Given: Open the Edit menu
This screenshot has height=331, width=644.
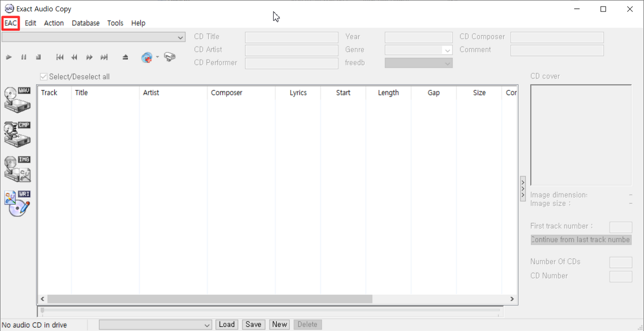Looking at the screenshot, I should click(31, 23).
